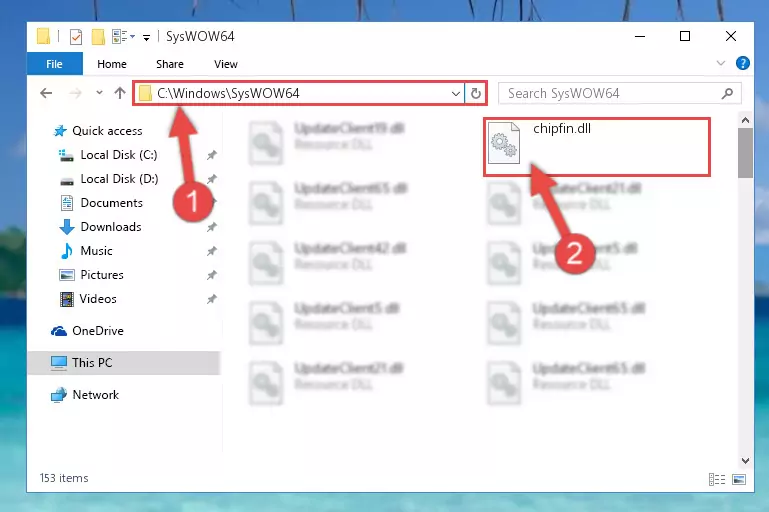The width and height of the screenshot is (769, 512).
Task: Go back with the left arrow
Action: point(46,93)
